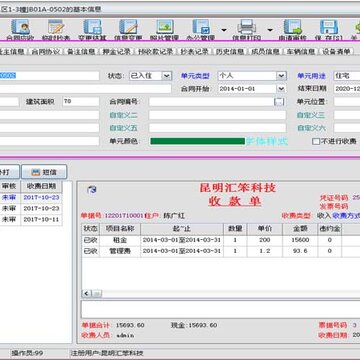
Task: Click the blue 收费方式 link
Action: click(x=346, y=216)
